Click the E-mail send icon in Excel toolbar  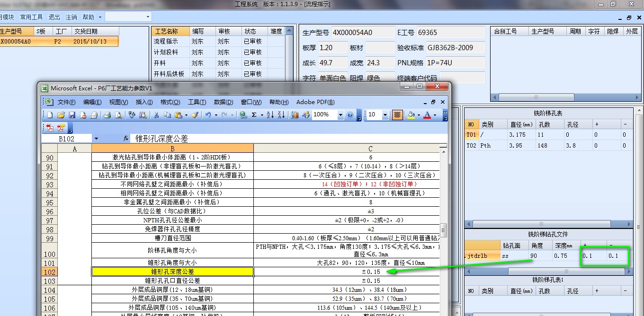coord(93,114)
